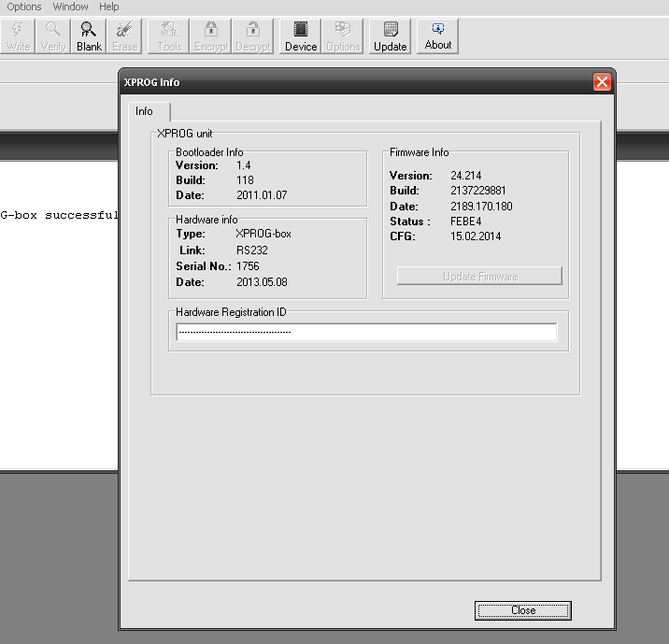Click Link value RS232
Screen dimensions: 669x644
pyautogui.click(x=251, y=250)
